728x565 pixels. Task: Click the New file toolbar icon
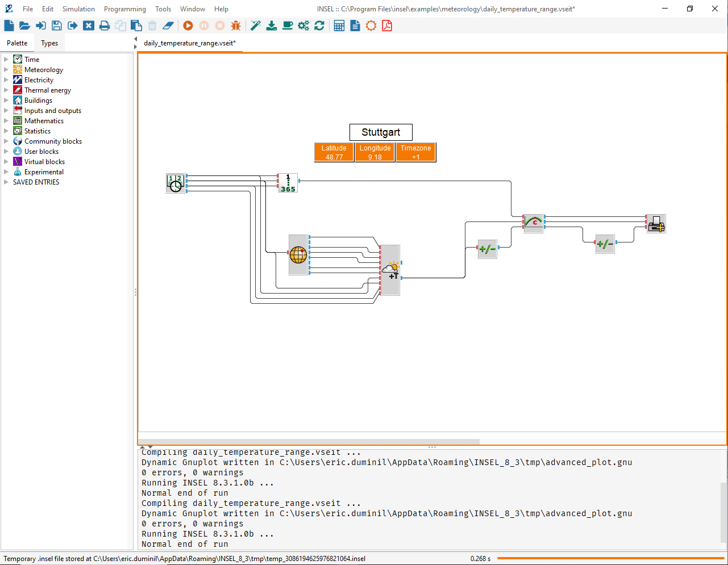pos(9,26)
